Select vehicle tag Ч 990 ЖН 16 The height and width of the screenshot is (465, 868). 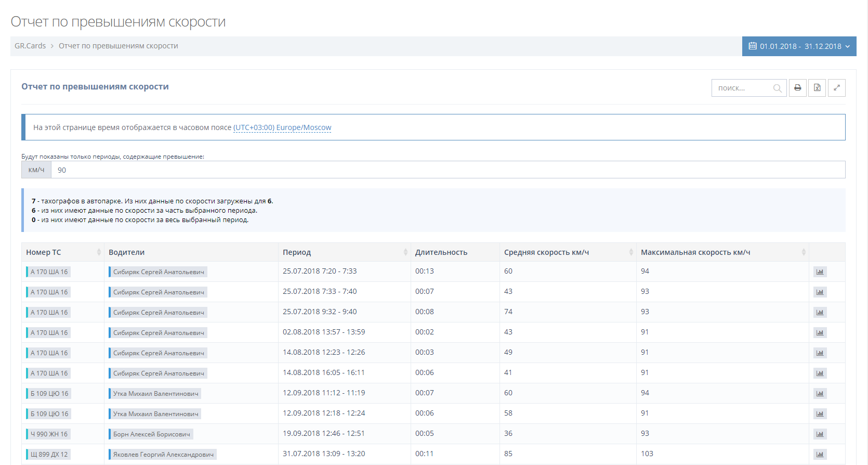pyautogui.click(x=48, y=434)
